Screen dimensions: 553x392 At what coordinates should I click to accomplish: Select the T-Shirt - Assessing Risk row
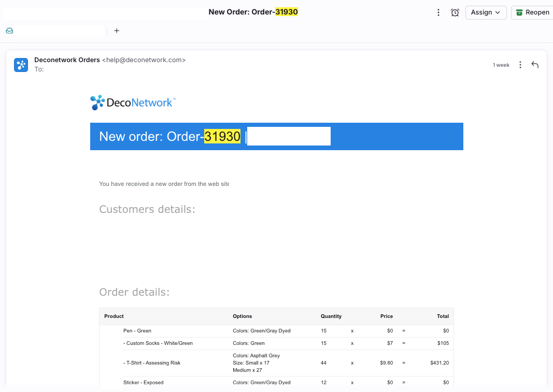(x=153, y=363)
